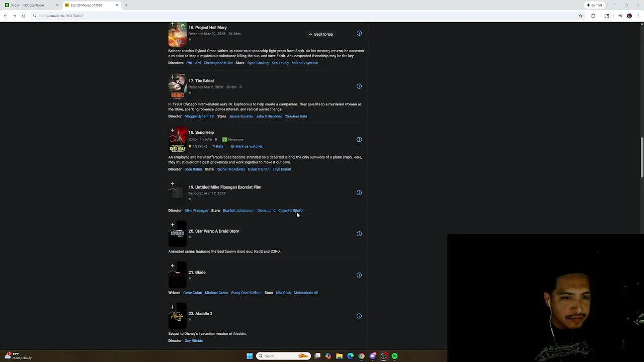Reload the page
Viewport: 644px width, 362px height.
coord(23,16)
